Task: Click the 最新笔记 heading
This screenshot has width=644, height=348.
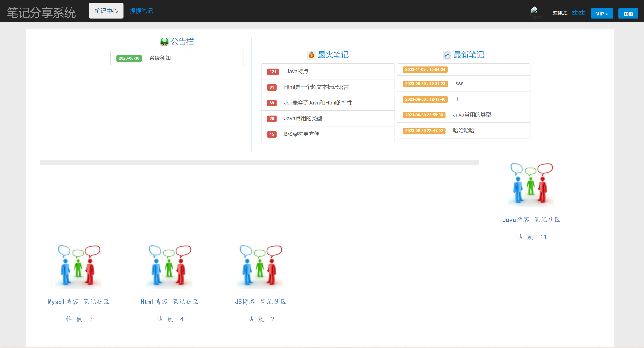Action: click(469, 55)
